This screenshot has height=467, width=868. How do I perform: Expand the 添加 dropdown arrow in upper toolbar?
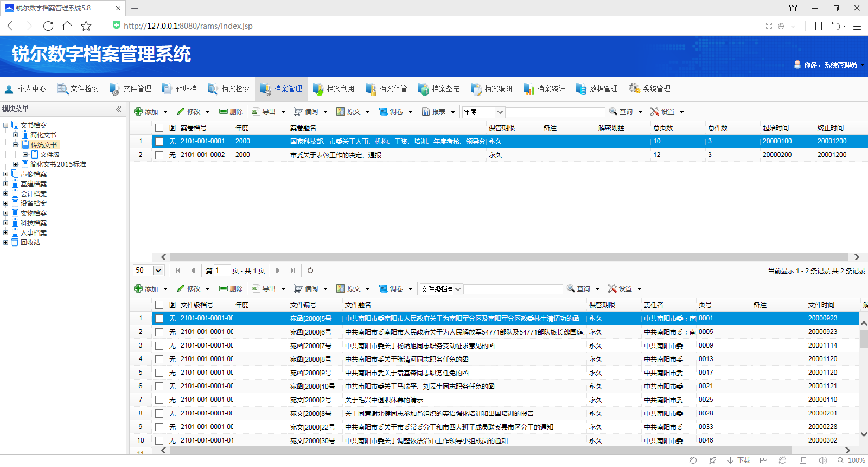pos(165,112)
